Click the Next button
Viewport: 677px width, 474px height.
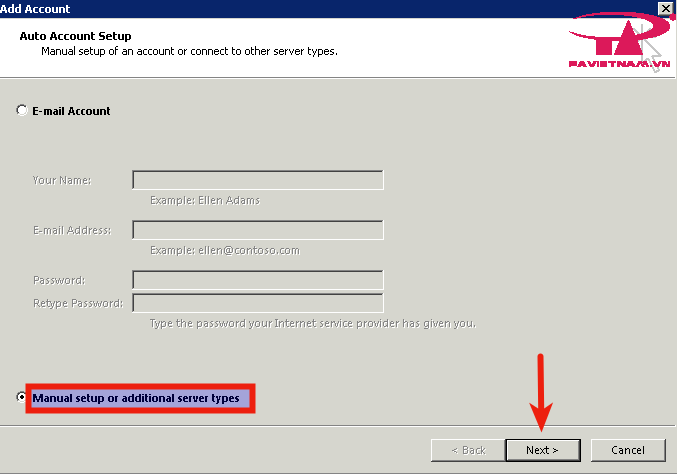542,450
